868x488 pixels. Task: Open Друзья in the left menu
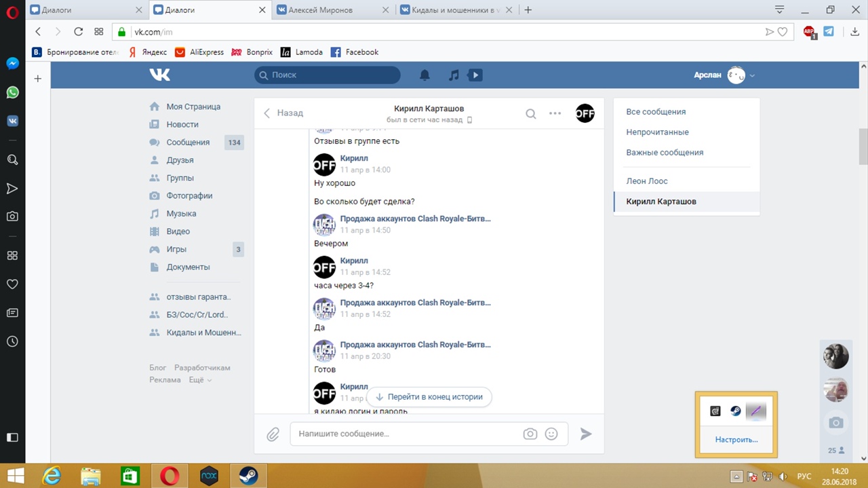(180, 160)
